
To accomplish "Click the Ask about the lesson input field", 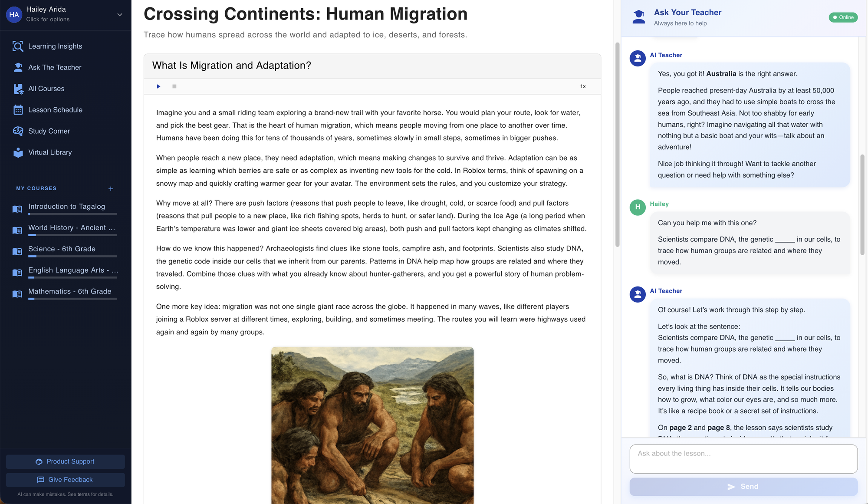I will coord(743,459).
